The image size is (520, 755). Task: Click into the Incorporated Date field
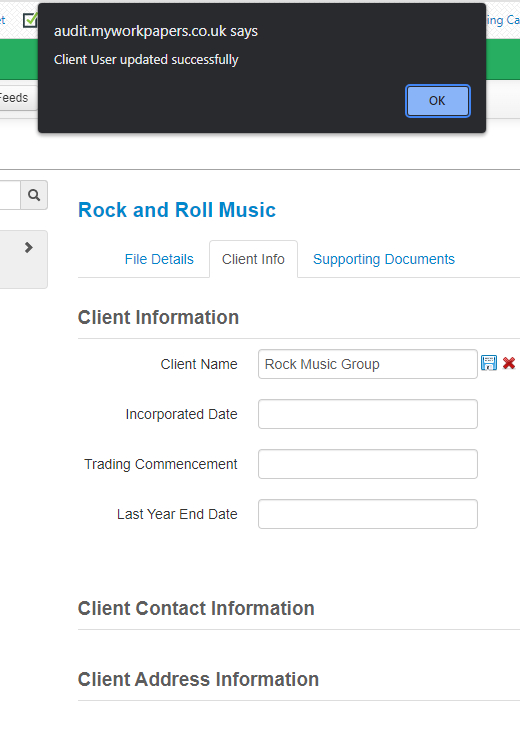(x=368, y=414)
